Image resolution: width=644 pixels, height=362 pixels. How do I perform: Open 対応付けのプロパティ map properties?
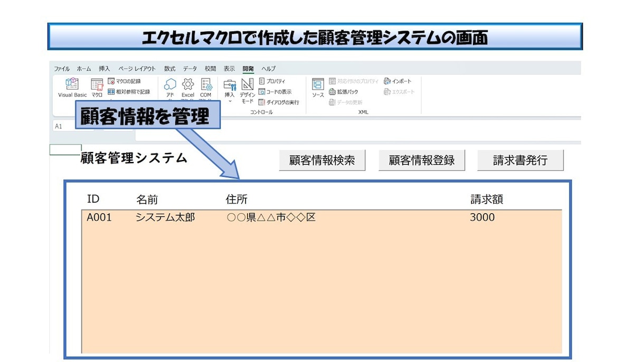(x=354, y=81)
